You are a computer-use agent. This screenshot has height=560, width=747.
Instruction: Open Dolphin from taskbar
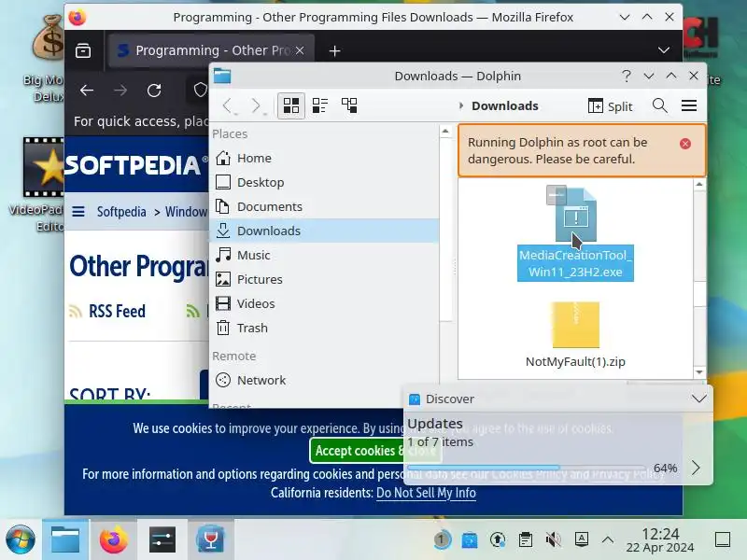click(65, 539)
